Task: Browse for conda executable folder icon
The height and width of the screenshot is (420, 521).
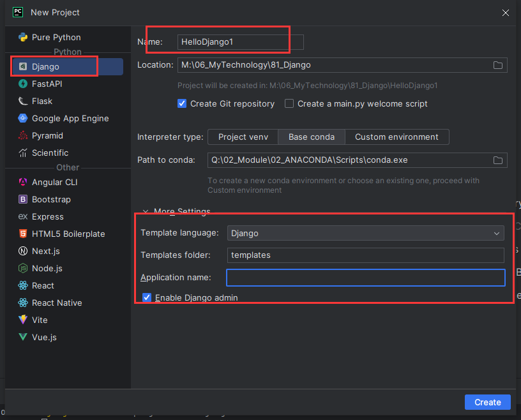Action: [498, 160]
